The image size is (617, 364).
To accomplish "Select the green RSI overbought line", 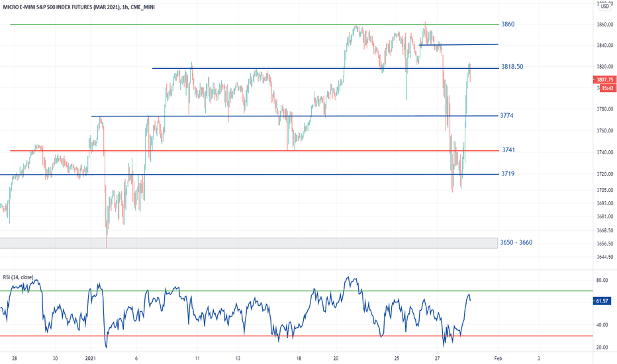I will 297,291.
